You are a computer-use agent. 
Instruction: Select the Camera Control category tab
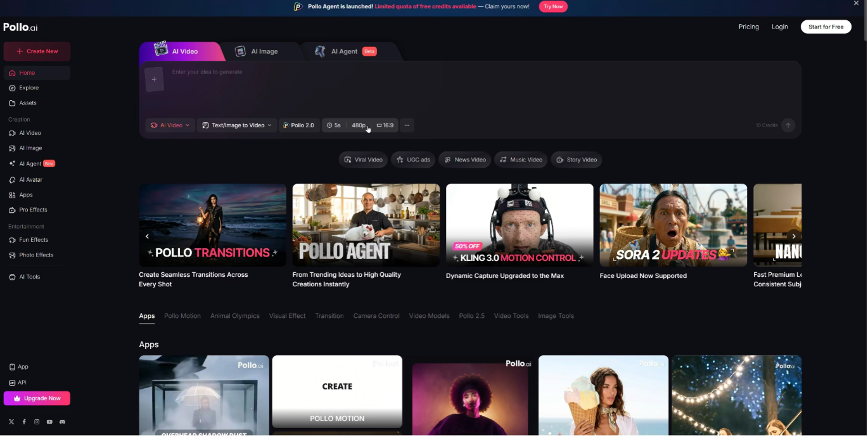click(376, 316)
